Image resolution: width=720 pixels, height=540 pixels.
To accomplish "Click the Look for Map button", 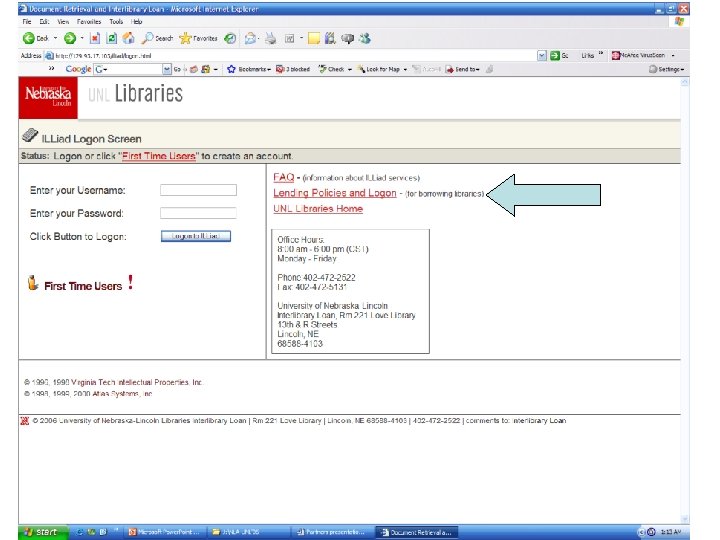I will [x=382, y=69].
